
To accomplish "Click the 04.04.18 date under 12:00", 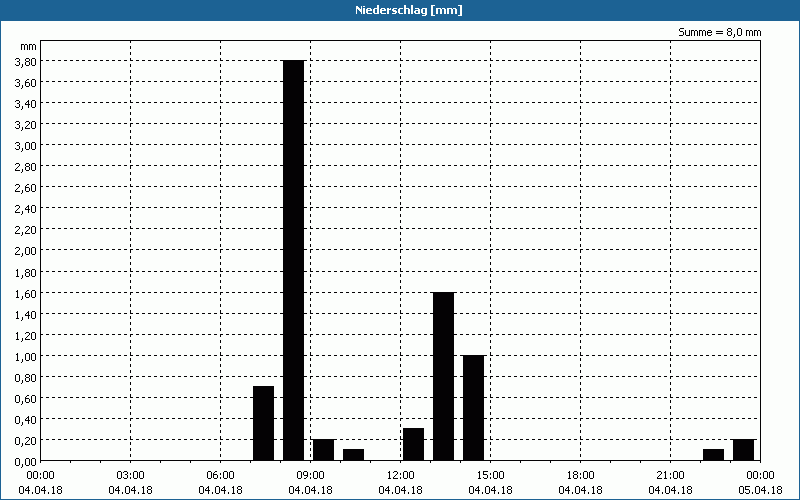I will tap(401, 490).
